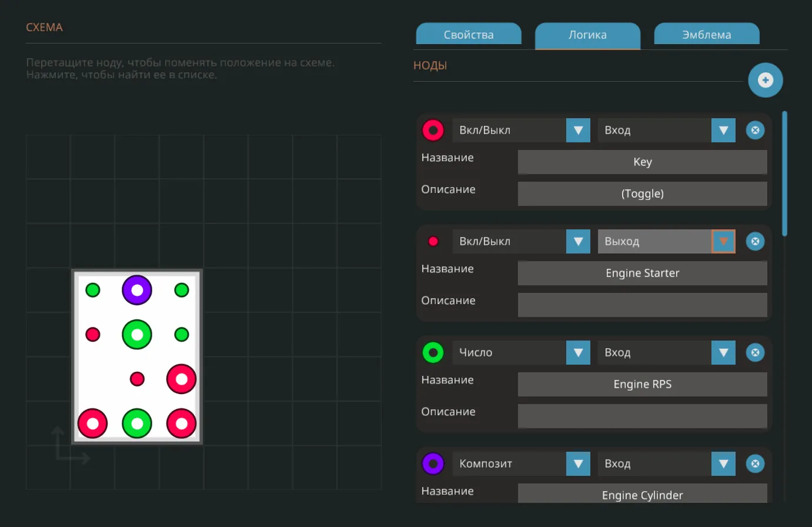Click the empty Engine Starter description field

[x=642, y=305]
